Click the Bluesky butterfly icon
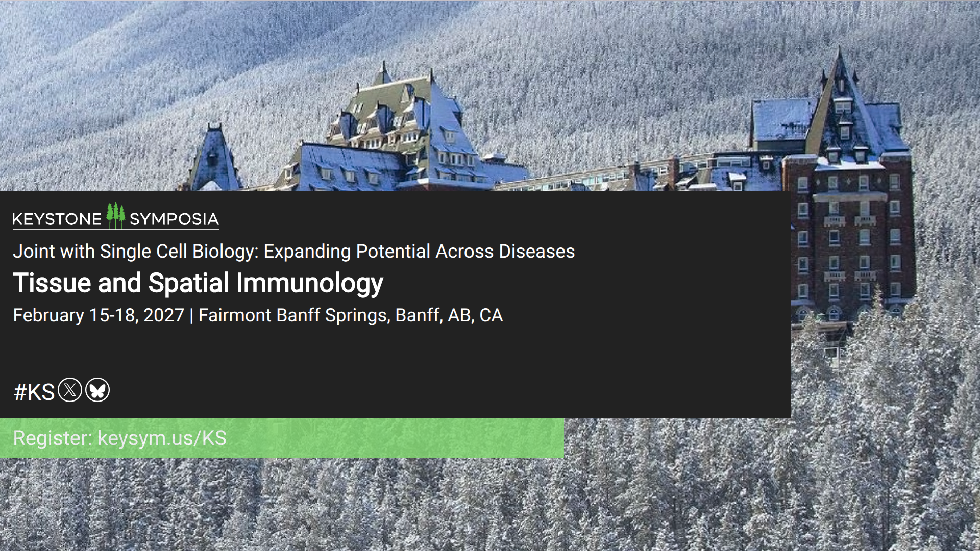The height and width of the screenshot is (551, 980). (97, 390)
